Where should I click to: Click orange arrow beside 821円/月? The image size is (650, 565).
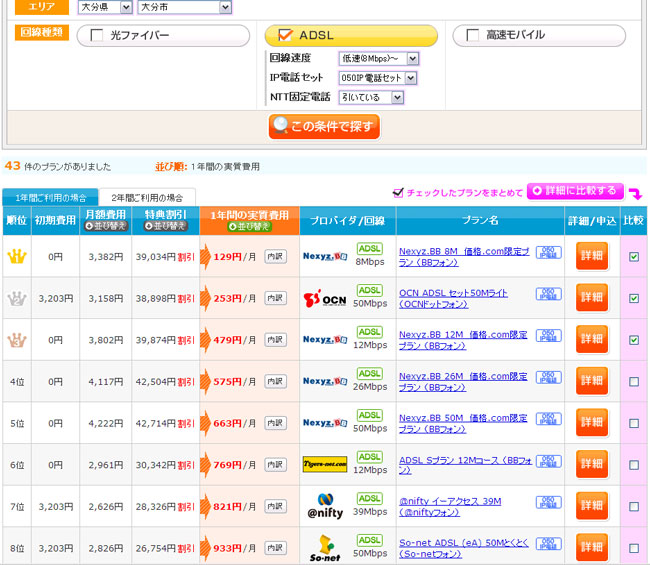205,506
